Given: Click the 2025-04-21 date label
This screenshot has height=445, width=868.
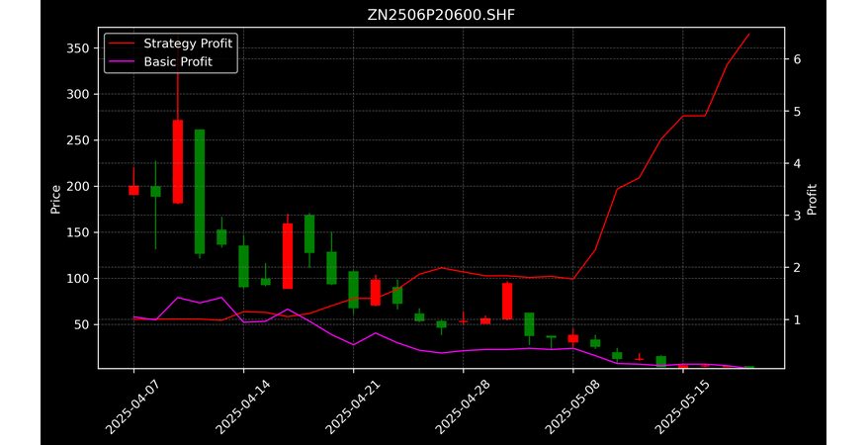Looking at the screenshot, I should tap(352, 407).
